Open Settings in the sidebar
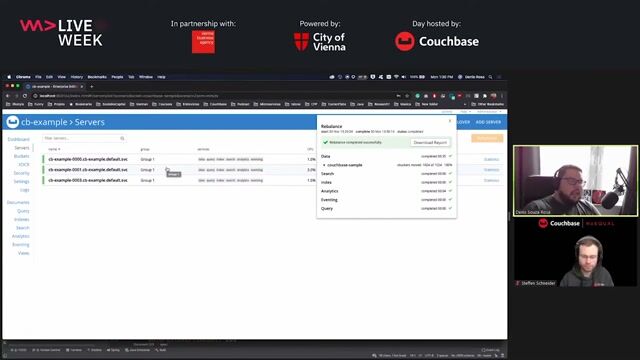This screenshot has height=360, width=640. [21, 181]
